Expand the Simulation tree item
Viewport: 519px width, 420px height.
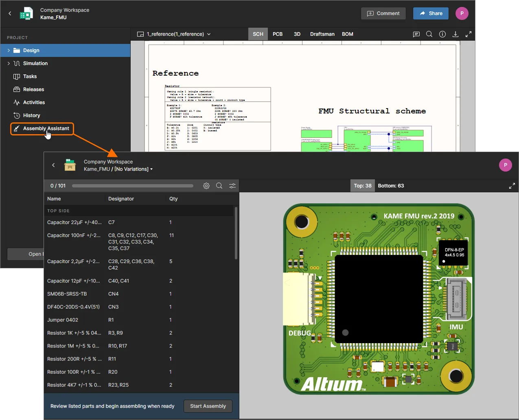pyautogui.click(x=9, y=63)
